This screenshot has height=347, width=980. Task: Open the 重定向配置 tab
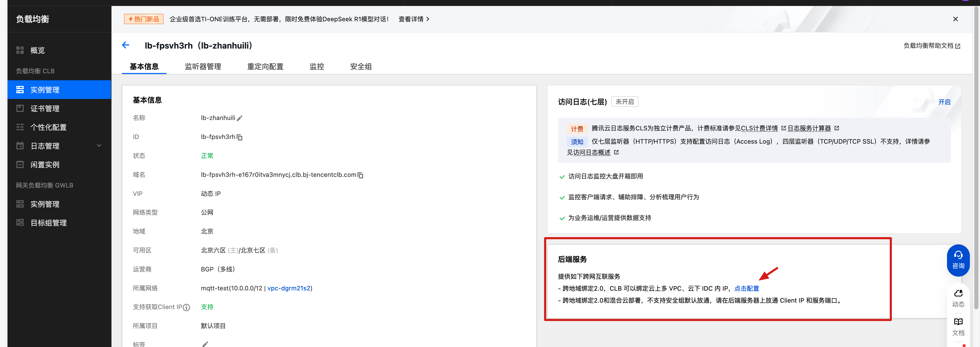[265, 66]
